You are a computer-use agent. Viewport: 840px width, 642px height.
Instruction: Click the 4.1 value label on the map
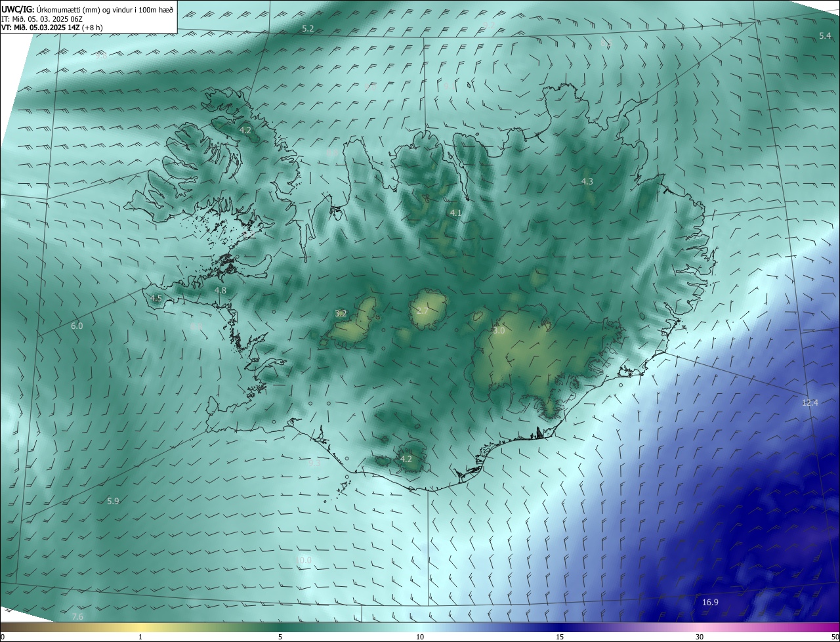456,213
